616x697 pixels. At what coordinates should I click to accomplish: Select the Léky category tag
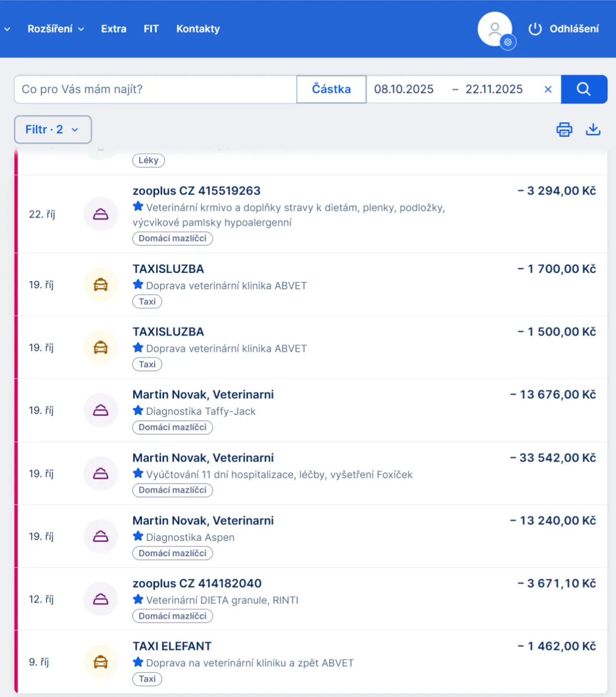pyautogui.click(x=148, y=160)
